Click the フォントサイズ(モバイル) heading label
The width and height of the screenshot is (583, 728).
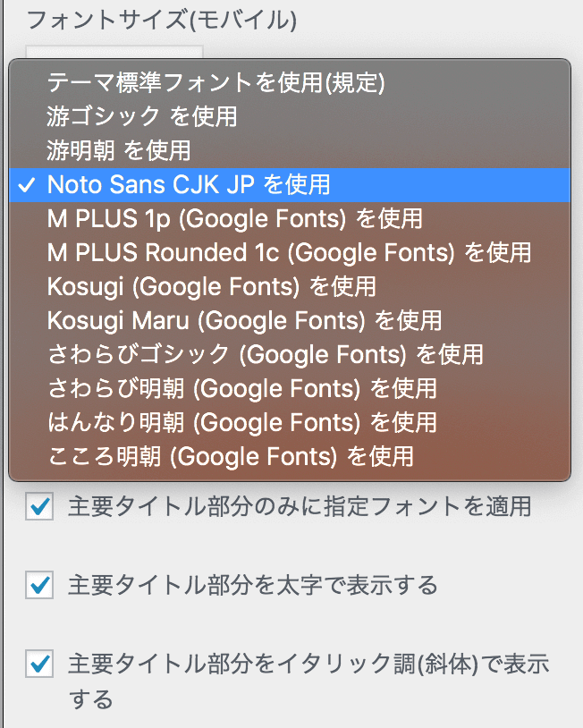pyautogui.click(x=161, y=18)
